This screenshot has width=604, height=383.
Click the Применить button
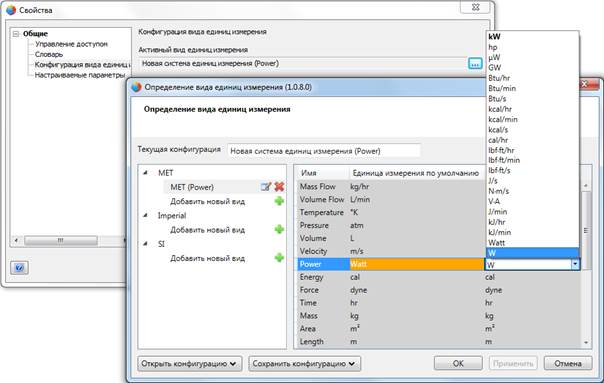513,363
